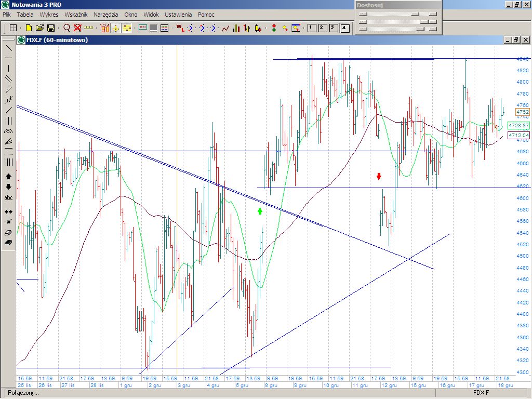Image resolution: width=532 pixels, height=399 pixels.
Task: Select the three vertical lines tool
Action: (x=8, y=121)
